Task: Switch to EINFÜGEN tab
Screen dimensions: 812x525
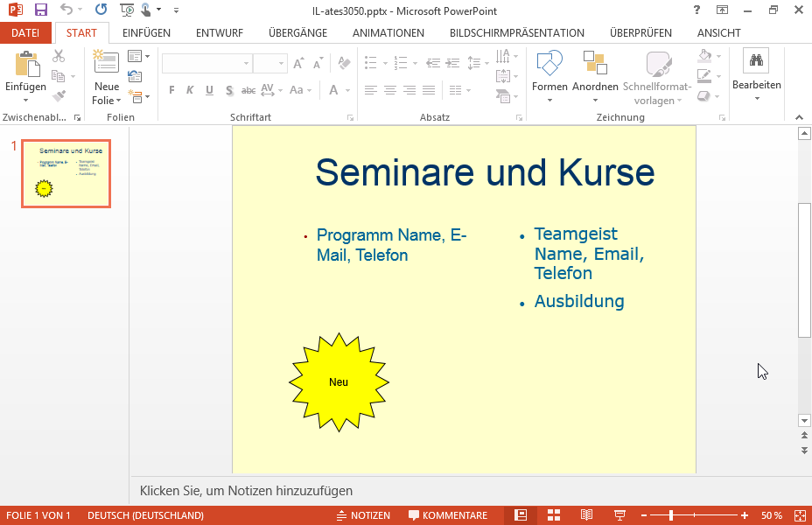Action: pyautogui.click(x=146, y=32)
